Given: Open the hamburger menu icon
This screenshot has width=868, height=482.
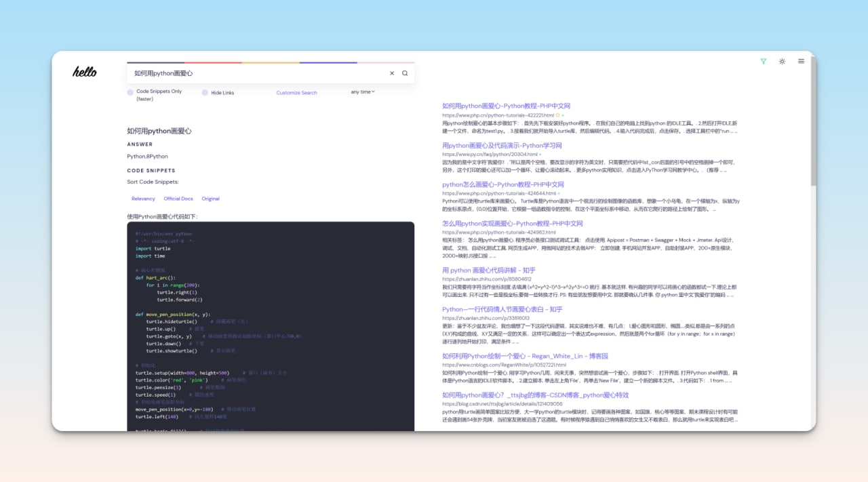Looking at the screenshot, I should click(x=801, y=61).
